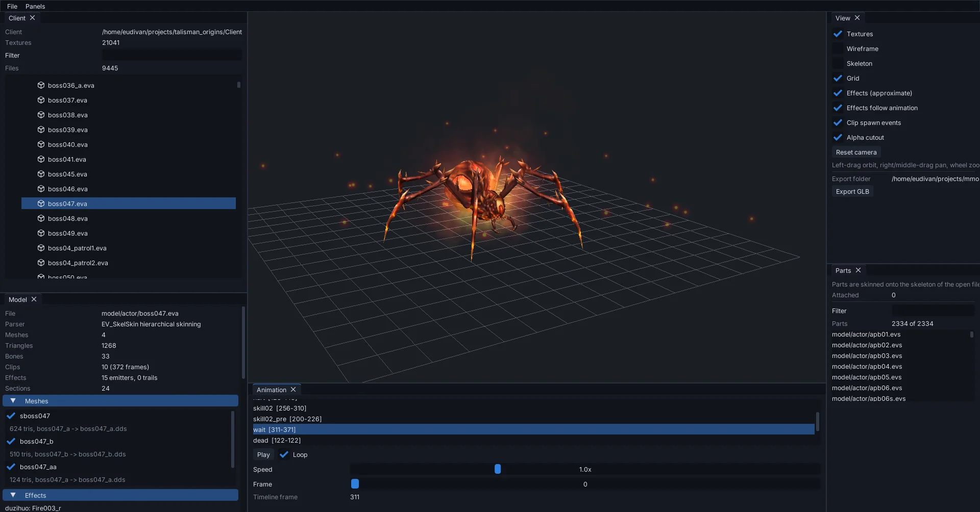The image size is (980, 512).
Task: Click the cube icon of boss041.eva
Action: tap(41, 159)
